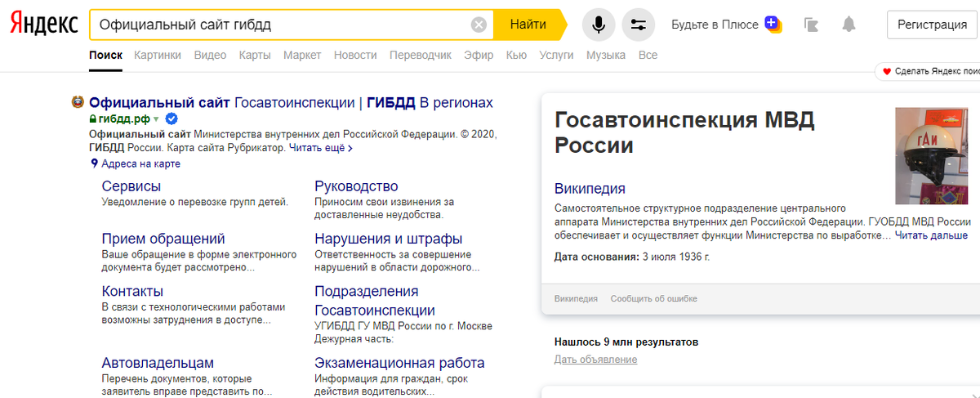The height and width of the screenshot is (398, 980).
Task: Open search settings filter icon
Action: 639,25
